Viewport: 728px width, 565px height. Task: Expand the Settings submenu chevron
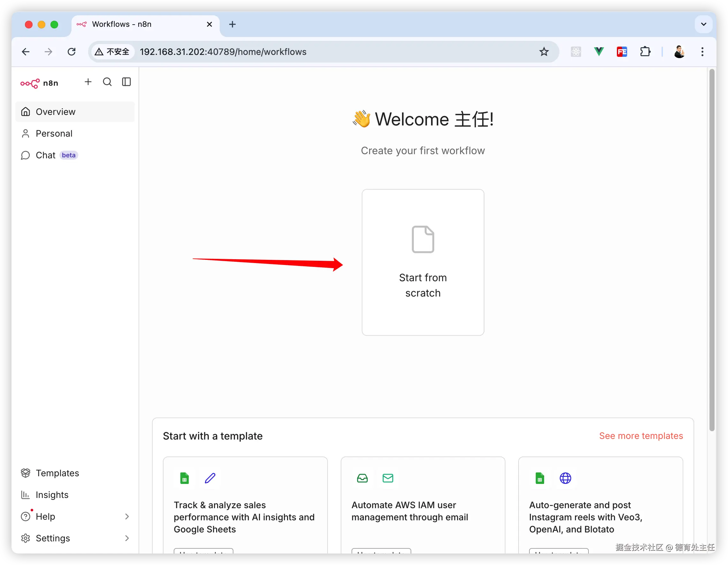coord(127,538)
